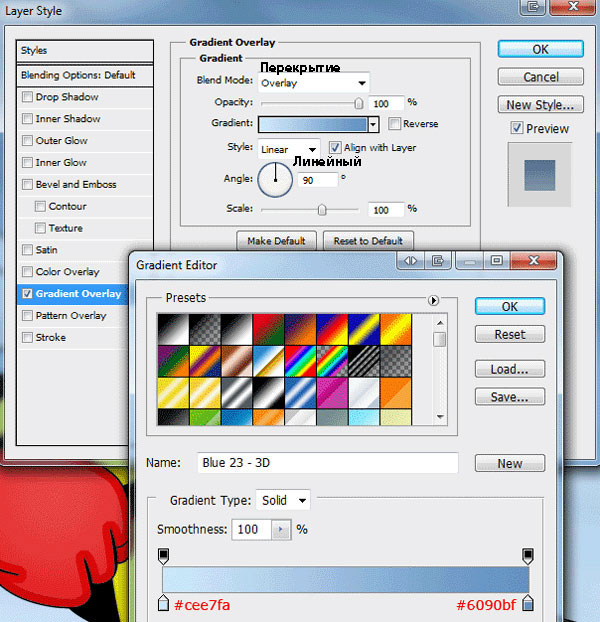Image resolution: width=600 pixels, height=622 pixels.
Task: Click the Load... button
Action: tap(510, 369)
